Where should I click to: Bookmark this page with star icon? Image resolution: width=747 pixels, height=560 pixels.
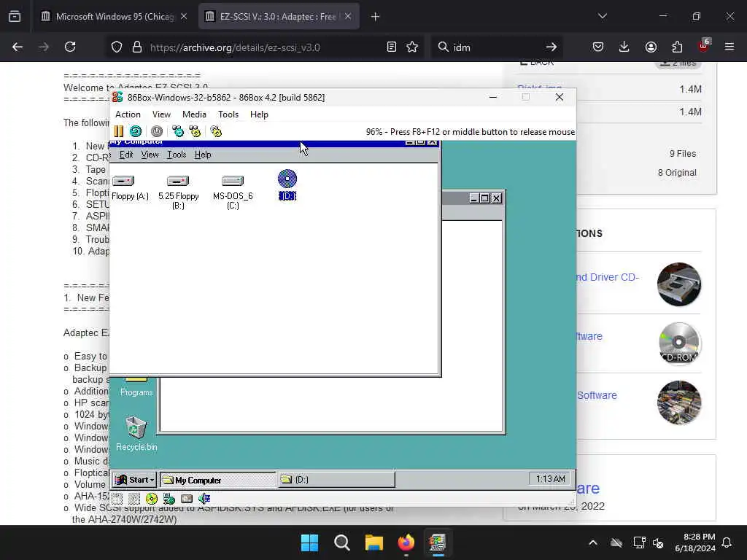pyautogui.click(x=412, y=47)
